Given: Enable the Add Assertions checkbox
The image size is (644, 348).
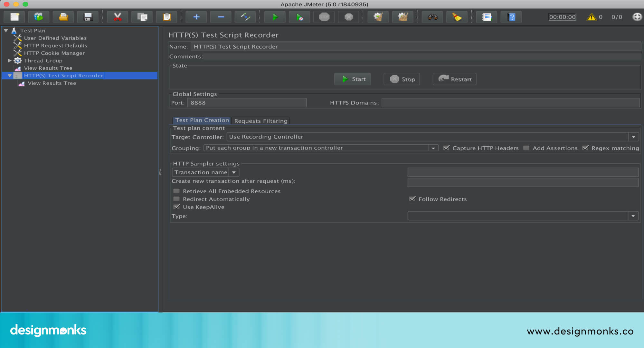Looking at the screenshot, I should point(526,148).
